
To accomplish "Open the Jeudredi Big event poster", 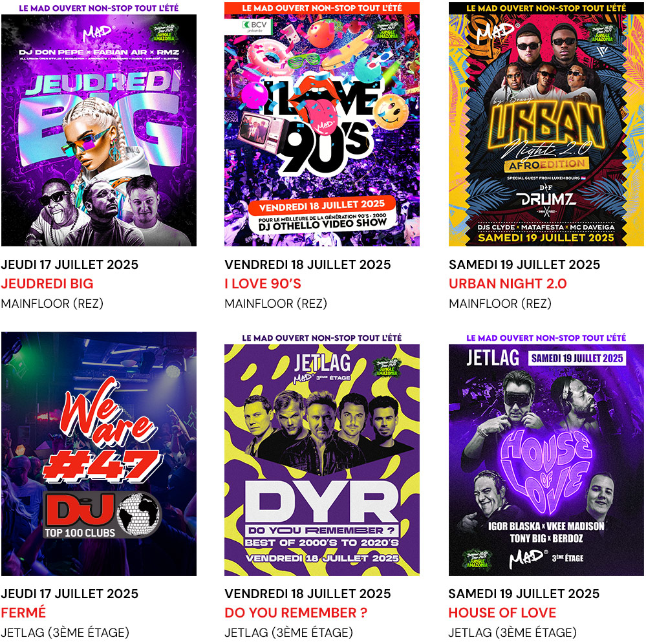I will click(99, 124).
